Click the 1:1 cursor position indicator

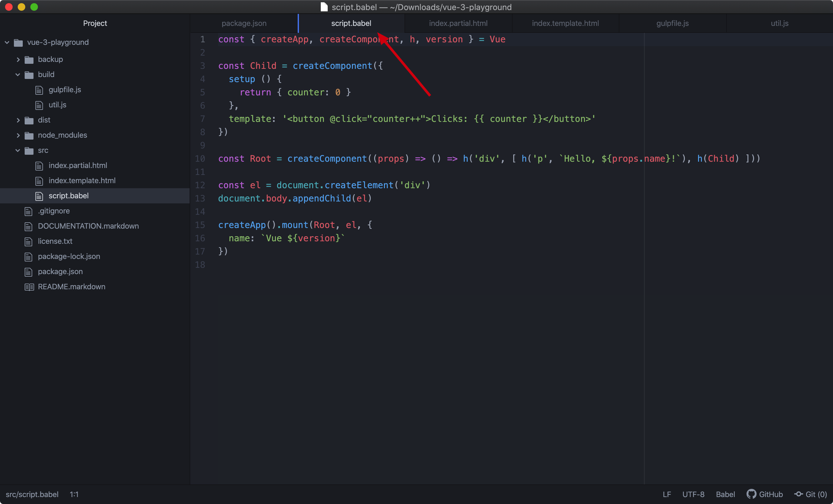[74, 494]
